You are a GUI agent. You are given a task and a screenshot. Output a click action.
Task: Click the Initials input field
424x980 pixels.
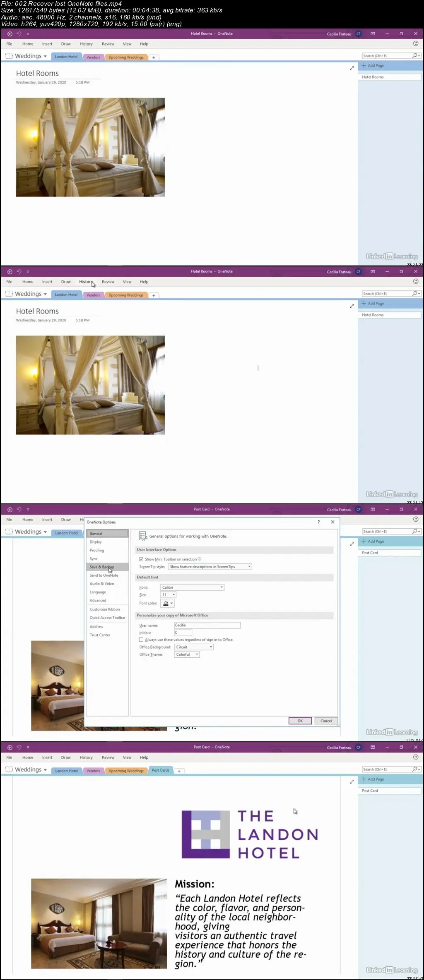tap(183, 633)
